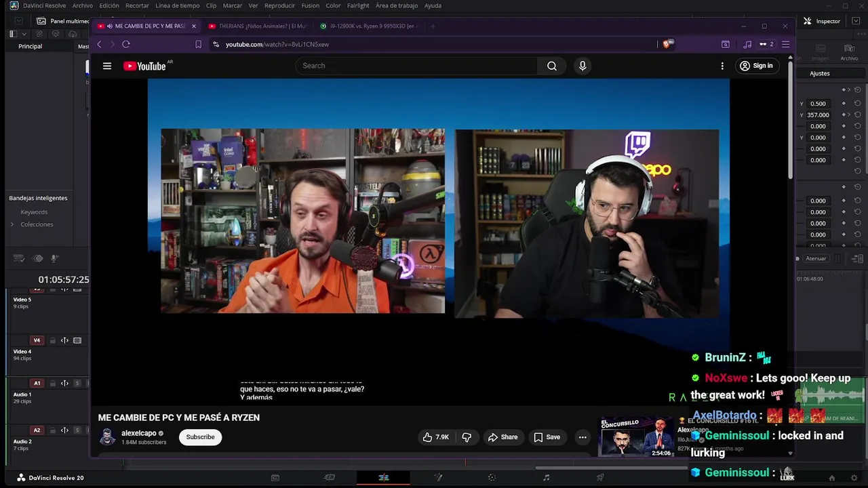Screen dimensions: 868x488
Task: Go to the Fairlight page music icon
Action: (x=547, y=478)
